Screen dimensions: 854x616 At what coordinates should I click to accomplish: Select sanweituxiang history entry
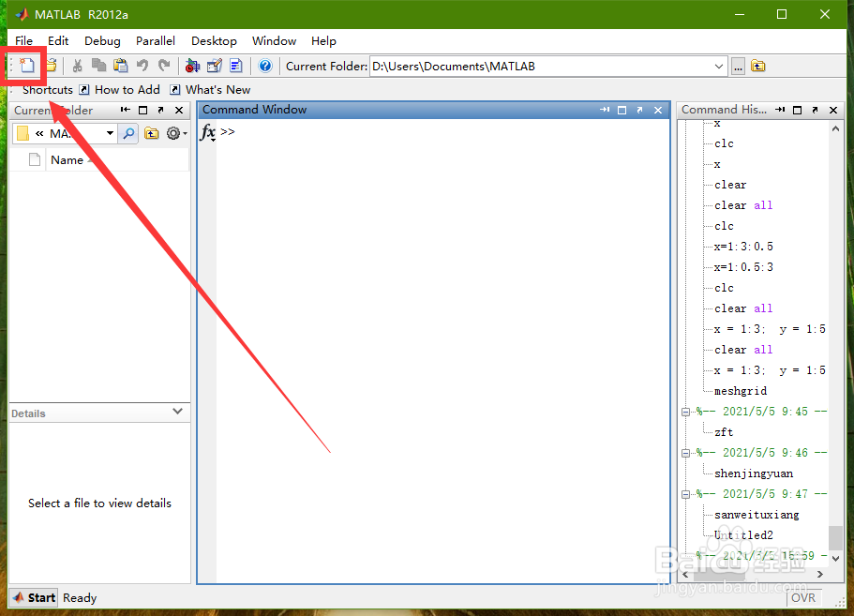point(757,515)
